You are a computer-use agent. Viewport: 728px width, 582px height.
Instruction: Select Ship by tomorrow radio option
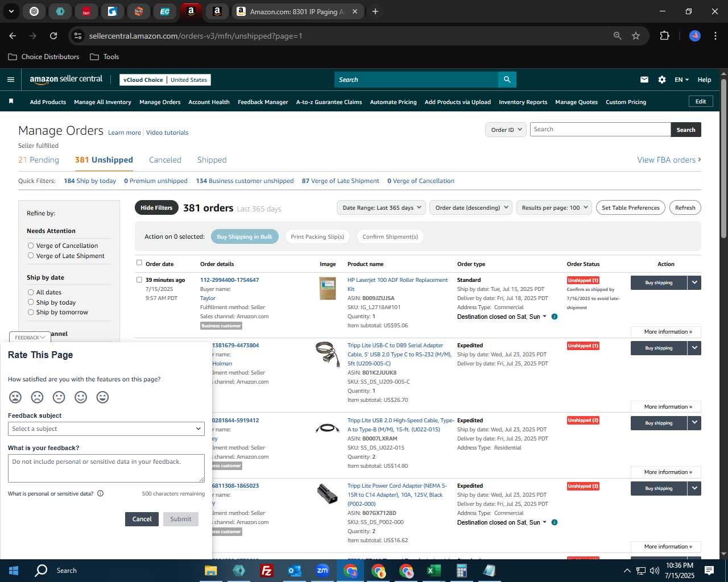(31, 312)
